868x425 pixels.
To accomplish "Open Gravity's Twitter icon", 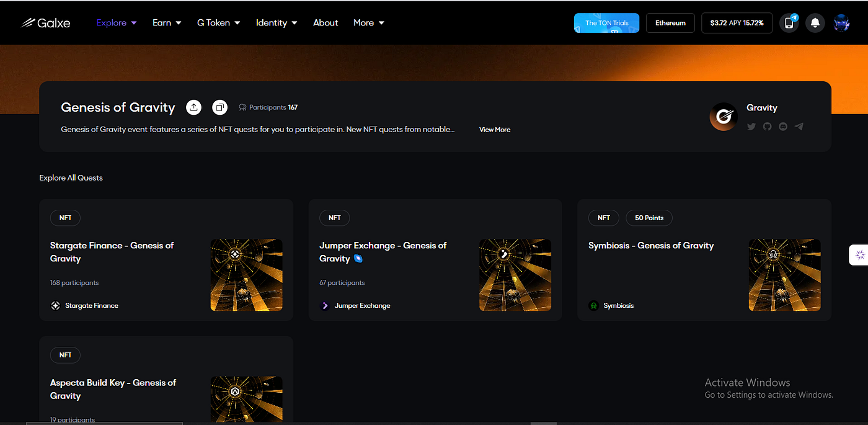I will pyautogui.click(x=751, y=127).
